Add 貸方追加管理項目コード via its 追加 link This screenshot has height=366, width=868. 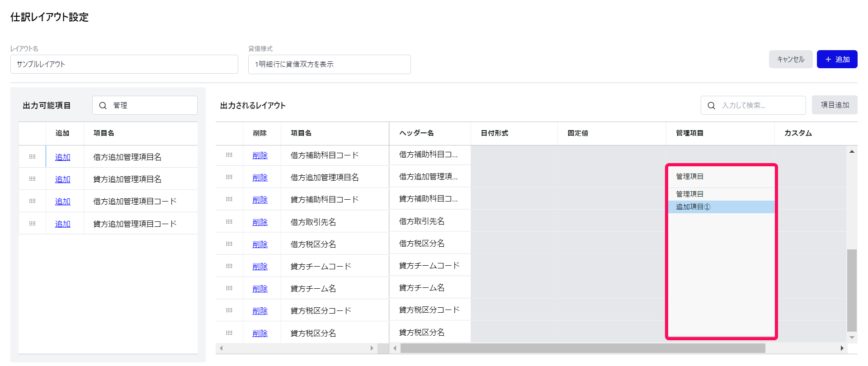(63, 224)
